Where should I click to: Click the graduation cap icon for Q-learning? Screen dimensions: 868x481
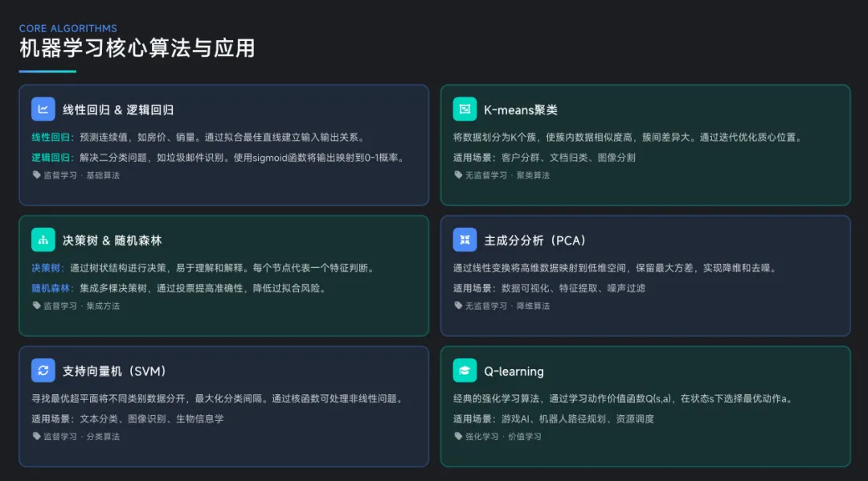click(x=465, y=370)
